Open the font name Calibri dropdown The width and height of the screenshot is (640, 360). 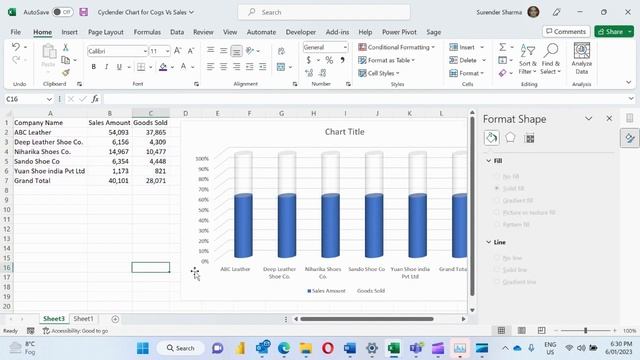pyautogui.click(x=145, y=51)
